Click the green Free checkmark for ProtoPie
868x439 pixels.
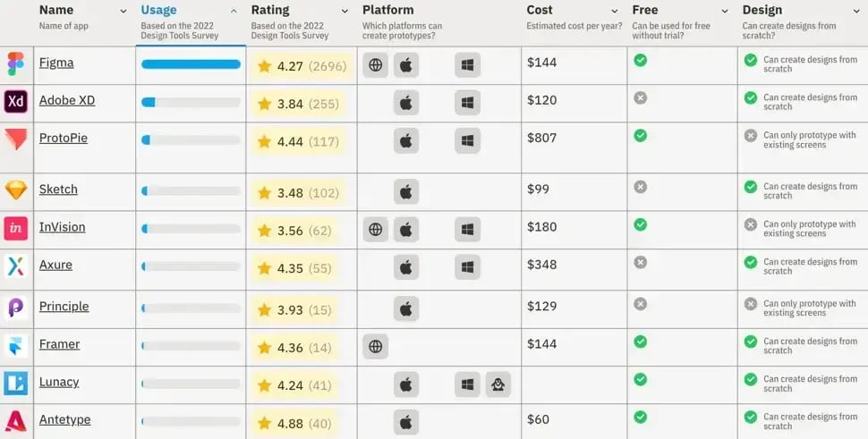641,136
